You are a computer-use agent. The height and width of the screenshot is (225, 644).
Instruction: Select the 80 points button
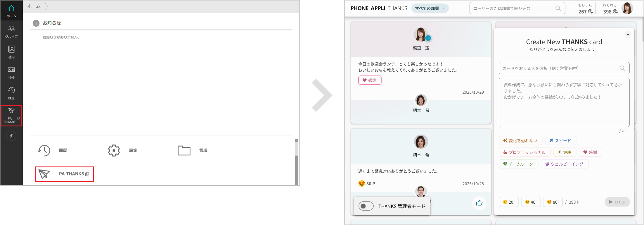click(552, 202)
